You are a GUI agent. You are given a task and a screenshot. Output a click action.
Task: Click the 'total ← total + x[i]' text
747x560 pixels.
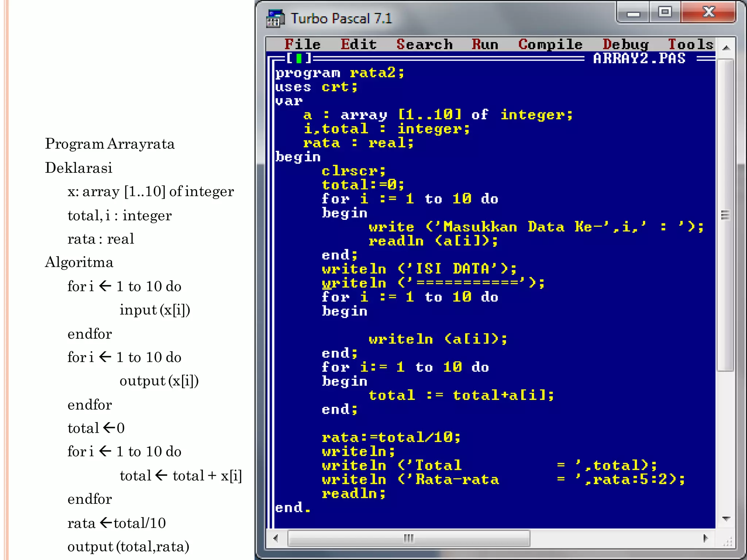tap(181, 476)
